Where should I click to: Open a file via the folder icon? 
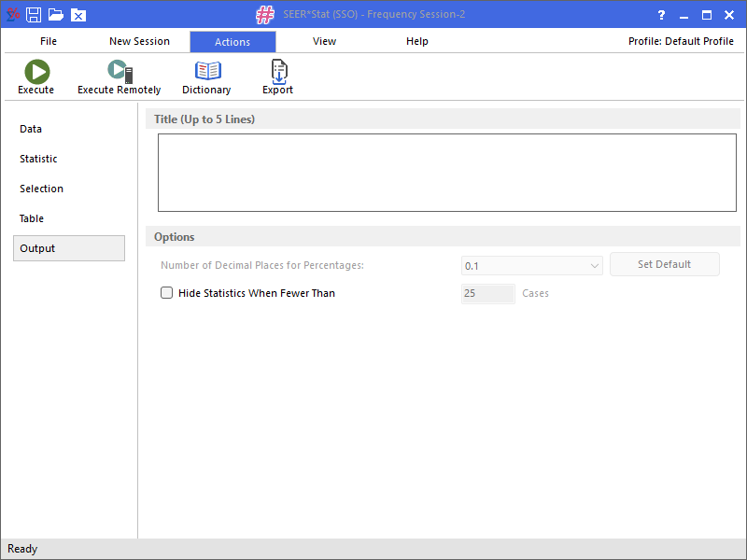coord(56,15)
